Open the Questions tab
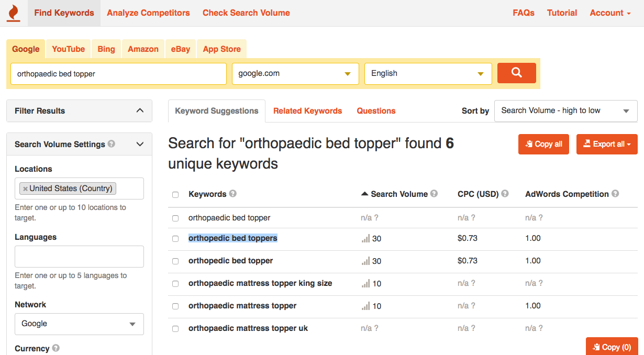Screen dimensions: 644x355 [x=376, y=111]
